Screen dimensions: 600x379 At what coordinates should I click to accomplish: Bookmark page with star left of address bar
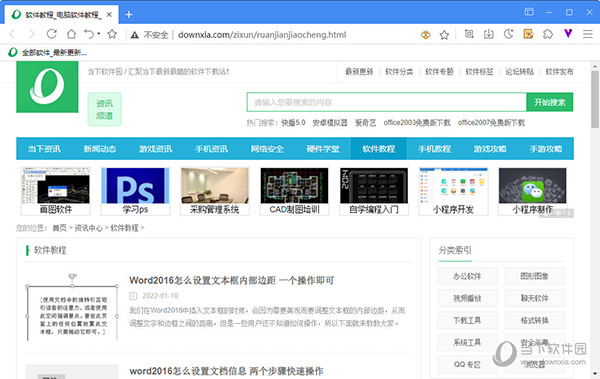[x=112, y=34]
